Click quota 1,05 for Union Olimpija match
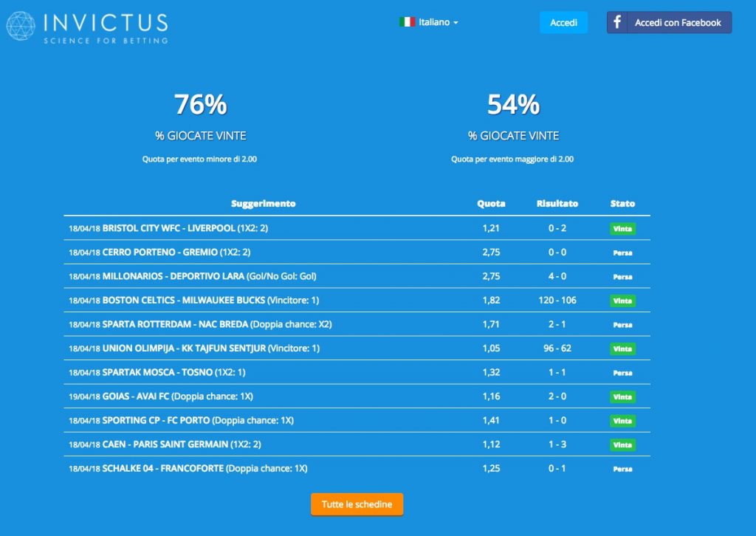The height and width of the screenshot is (536, 756). click(491, 348)
